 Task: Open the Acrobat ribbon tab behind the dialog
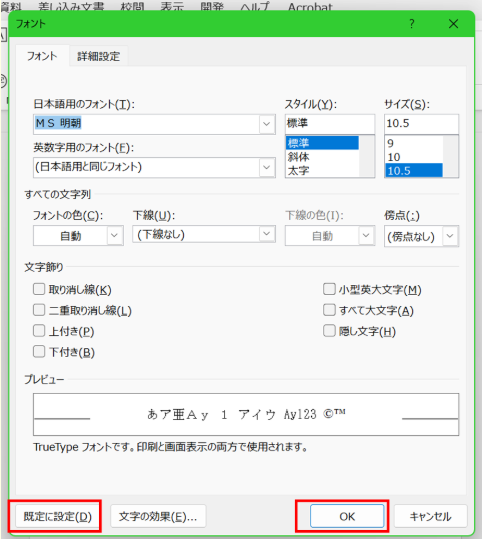(310, 6)
